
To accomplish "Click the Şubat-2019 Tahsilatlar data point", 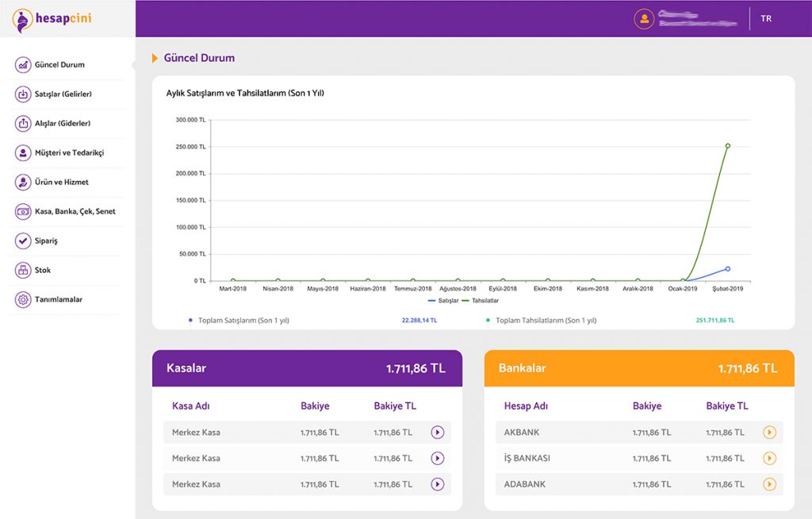I will click(727, 146).
